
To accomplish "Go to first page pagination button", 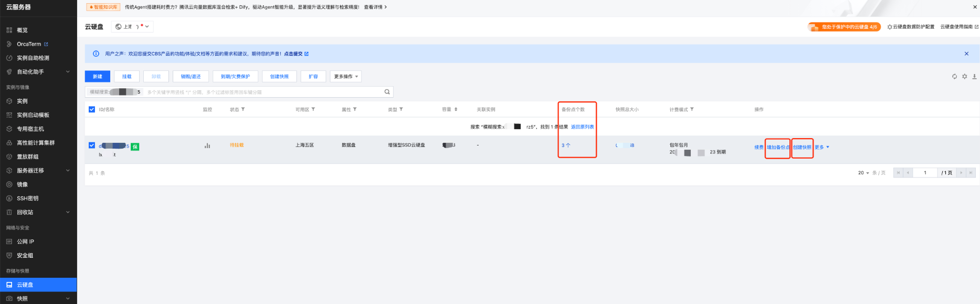I will coord(898,173).
